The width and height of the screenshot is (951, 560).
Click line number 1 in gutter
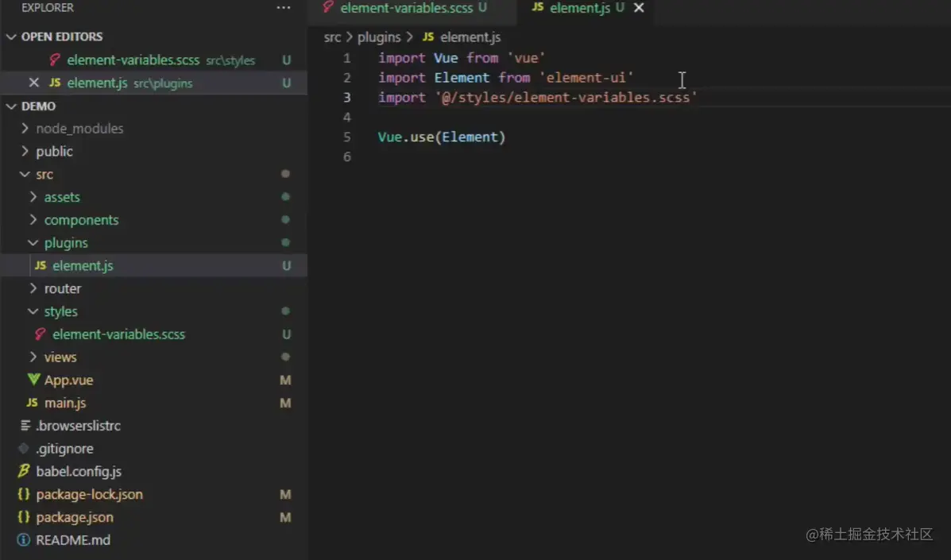pyautogui.click(x=347, y=58)
